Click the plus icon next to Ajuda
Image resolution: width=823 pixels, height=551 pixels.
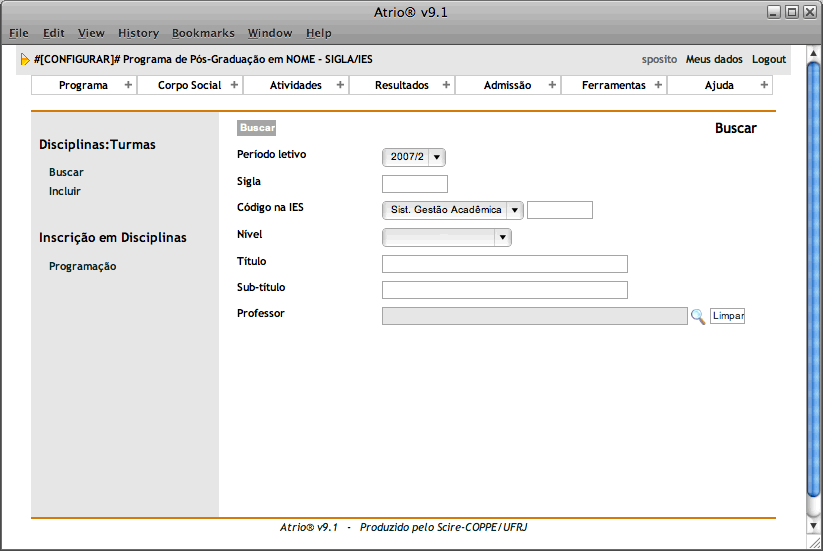pyautogui.click(x=764, y=85)
